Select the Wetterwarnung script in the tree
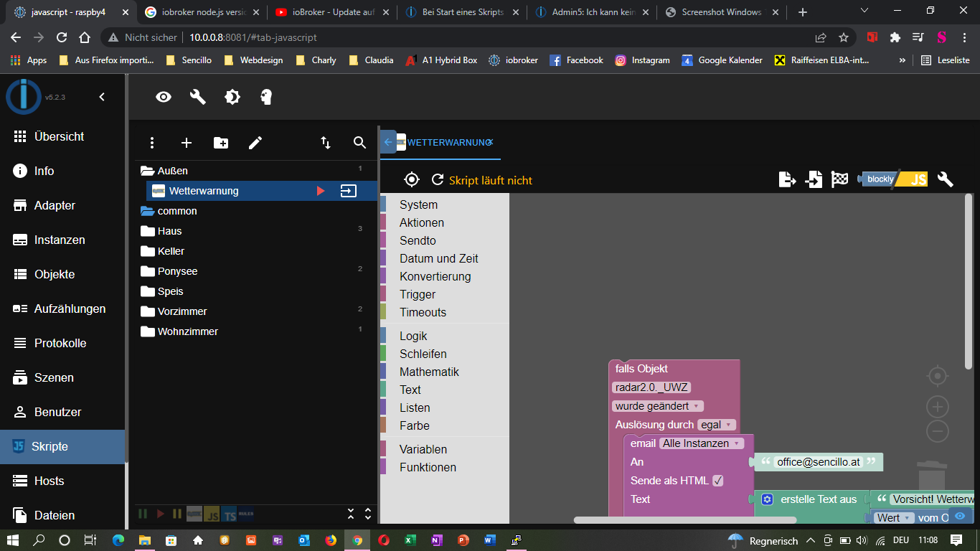This screenshot has width=980, height=551. pyautogui.click(x=204, y=191)
